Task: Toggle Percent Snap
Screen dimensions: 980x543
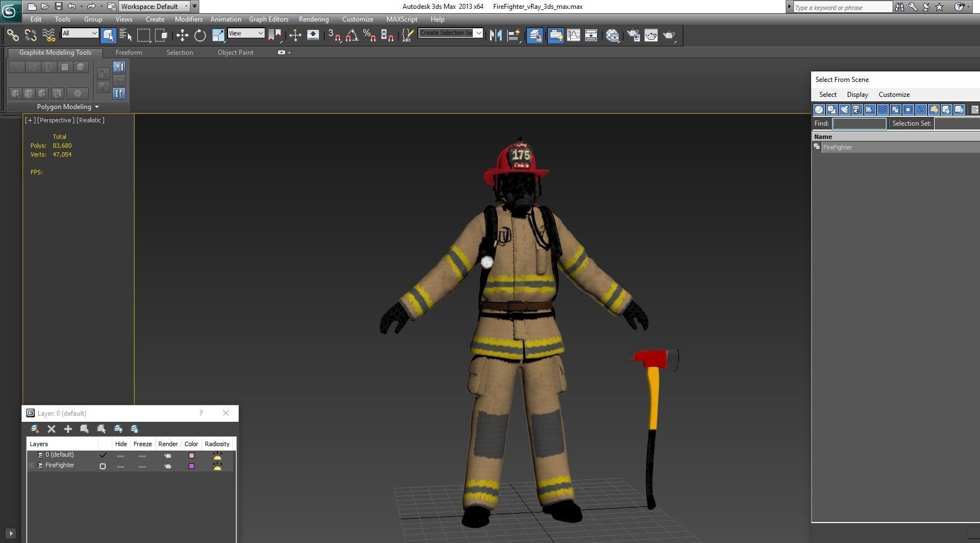Action: click(x=369, y=35)
